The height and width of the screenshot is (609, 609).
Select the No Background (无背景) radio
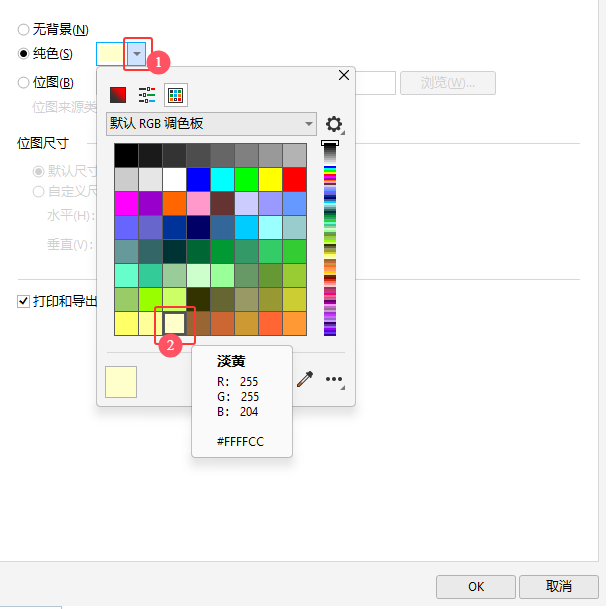click(23, 30)
